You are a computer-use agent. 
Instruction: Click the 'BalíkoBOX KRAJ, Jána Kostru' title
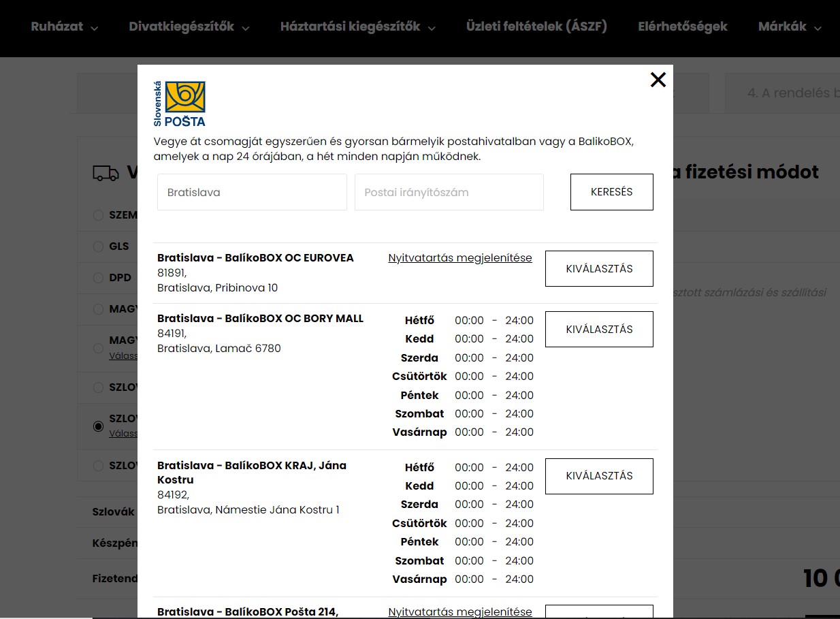(252, 473)
